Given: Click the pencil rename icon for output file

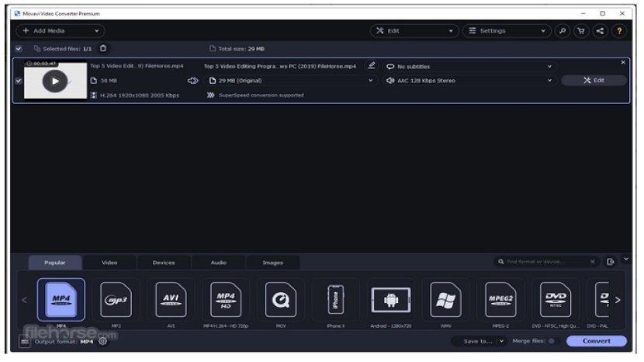Looking at the screenshot, I should coord(372,66).
